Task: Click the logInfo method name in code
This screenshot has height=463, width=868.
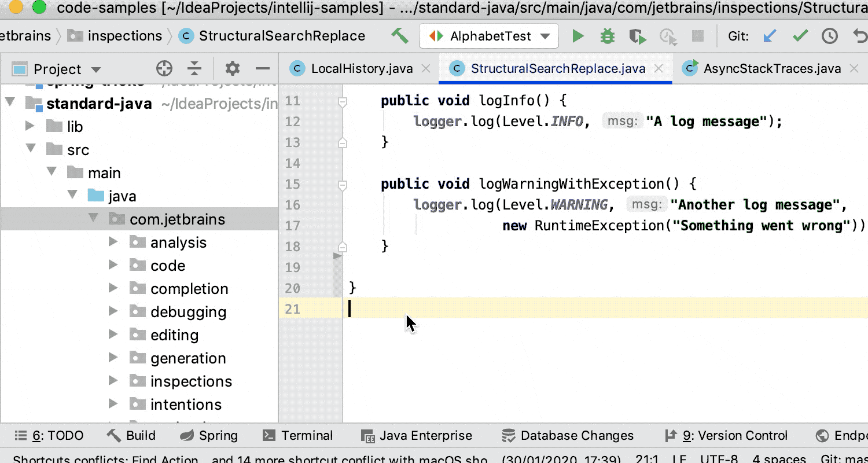Action: pos(506,101)
